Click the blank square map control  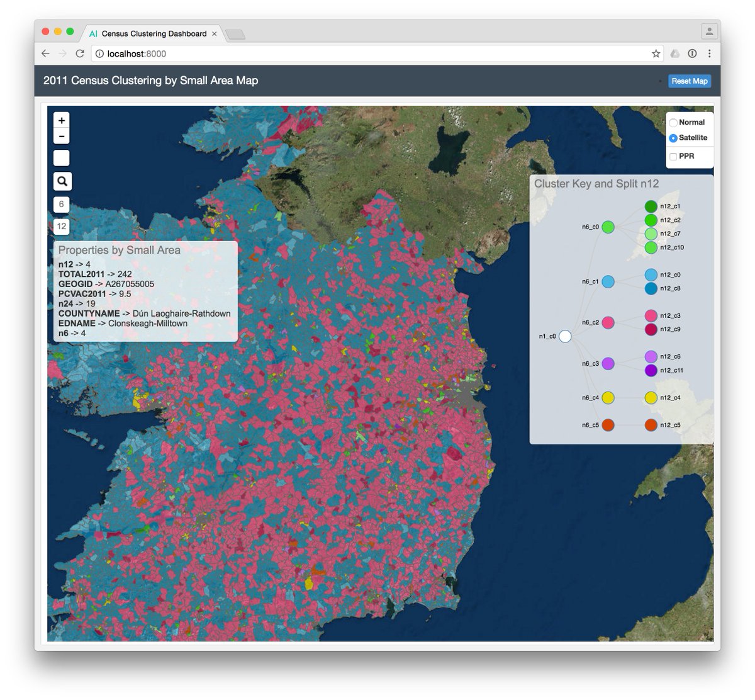(x=61, y=158)
